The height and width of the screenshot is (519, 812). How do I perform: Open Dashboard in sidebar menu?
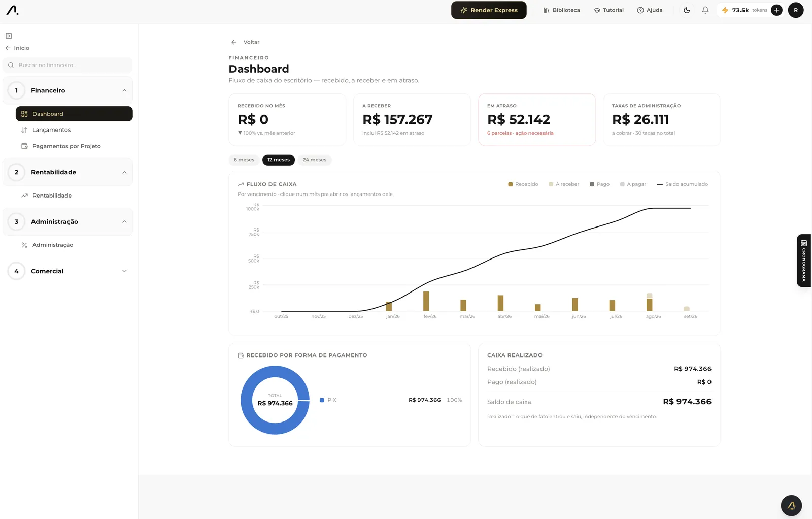[74, 114]
